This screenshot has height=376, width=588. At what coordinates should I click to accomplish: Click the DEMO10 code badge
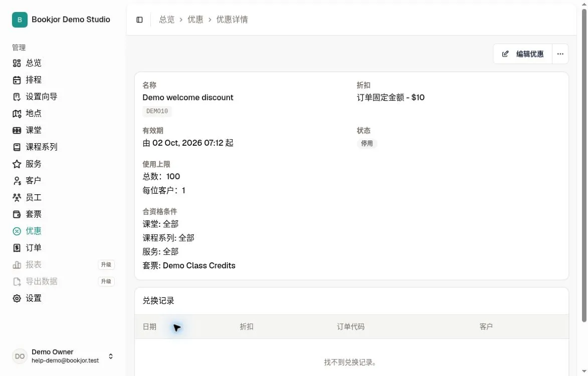(x=157, y=111)
